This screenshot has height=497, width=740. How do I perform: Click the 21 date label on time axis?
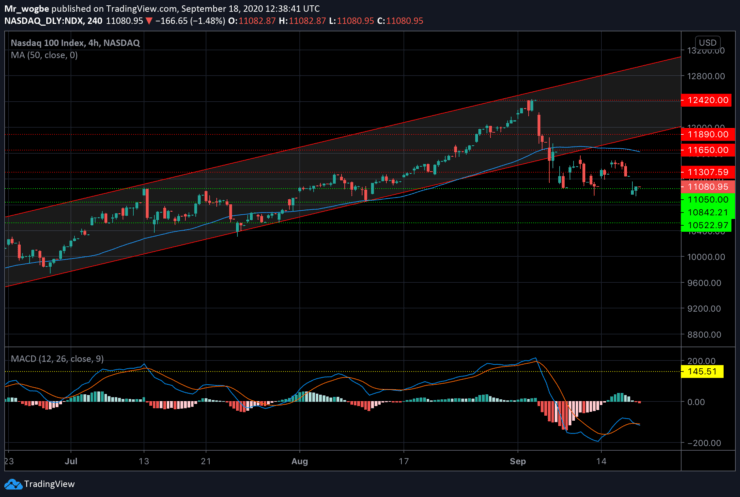tap(206, 461)
